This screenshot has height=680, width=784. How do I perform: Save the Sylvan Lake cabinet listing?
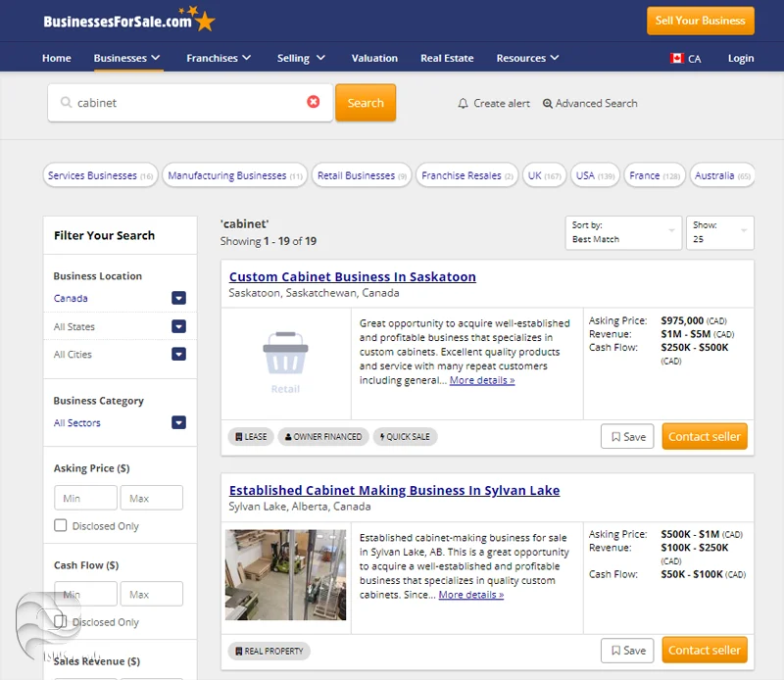627,651
